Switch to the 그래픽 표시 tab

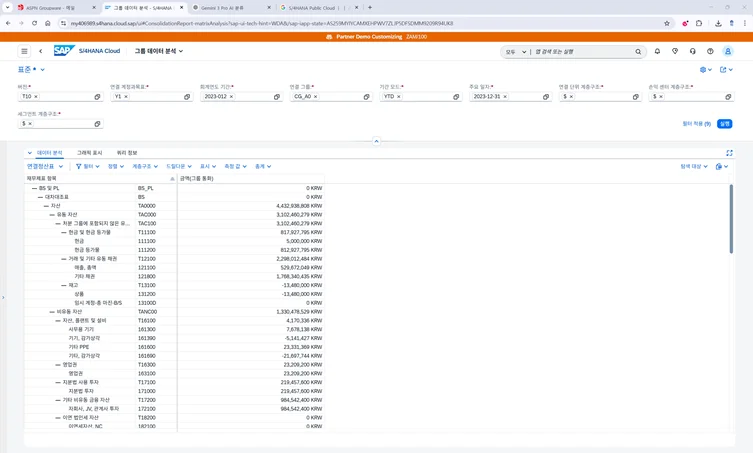(x=89, y=153)
